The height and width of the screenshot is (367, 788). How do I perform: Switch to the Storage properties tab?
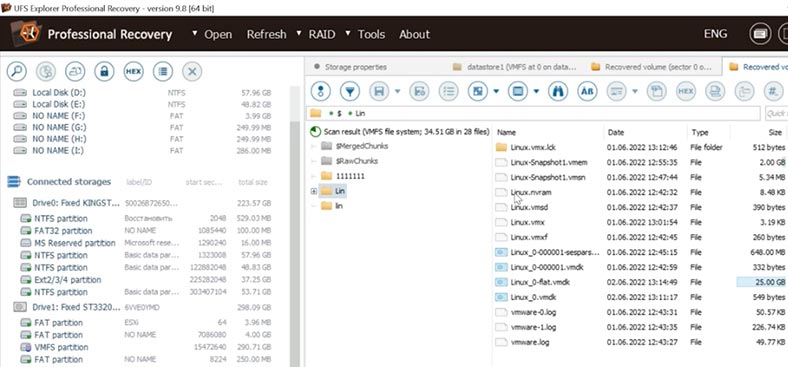pos(356,67)
